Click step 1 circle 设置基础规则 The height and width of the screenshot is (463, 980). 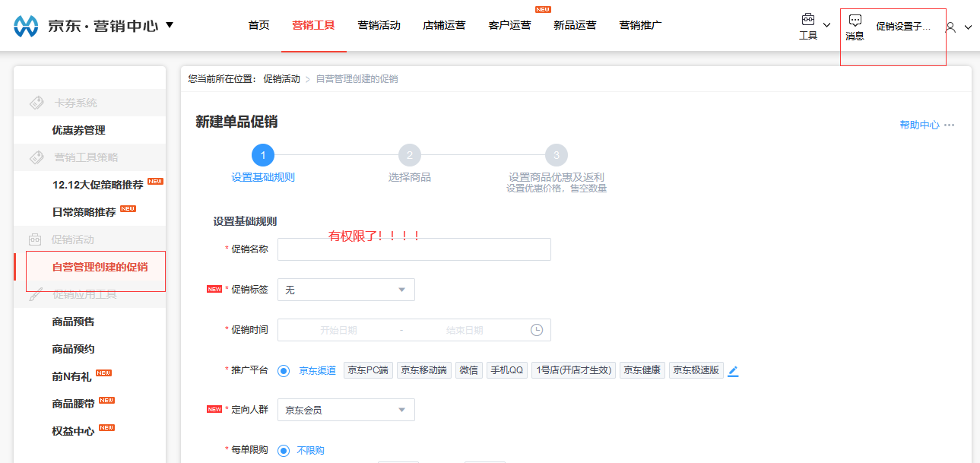pyautogui.click(x=263, y=156)
